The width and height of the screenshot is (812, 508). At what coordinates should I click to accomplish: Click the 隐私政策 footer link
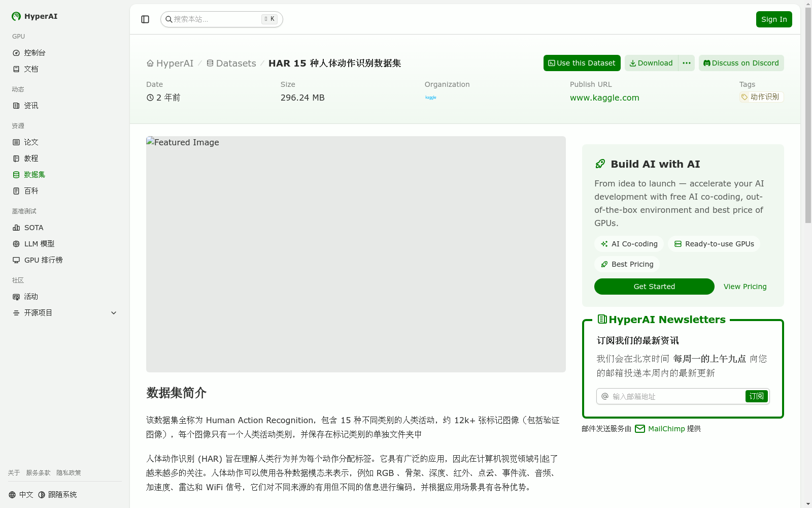coord(69,473)
